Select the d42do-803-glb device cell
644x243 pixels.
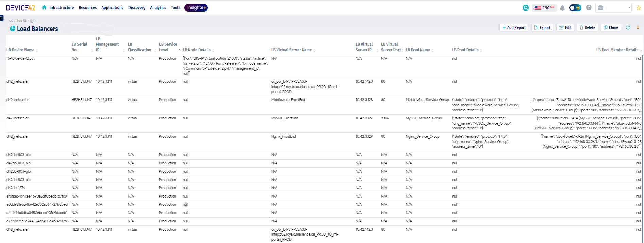pyautogui.click(x=18, y=171)
